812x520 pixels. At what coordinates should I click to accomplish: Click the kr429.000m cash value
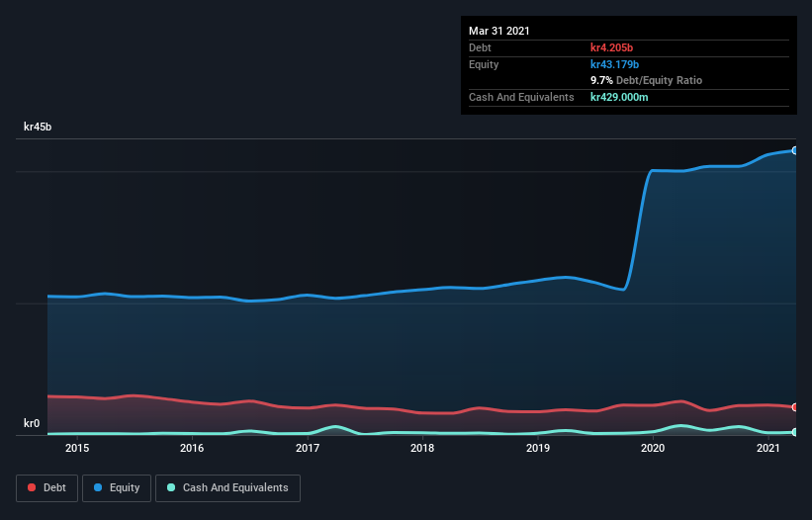(x=619, y=97)
